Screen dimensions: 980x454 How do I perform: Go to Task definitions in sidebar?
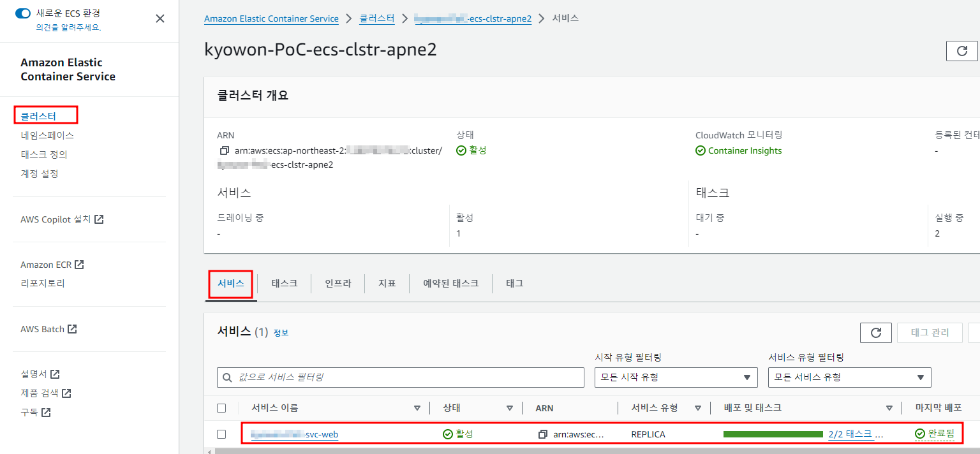44,154
